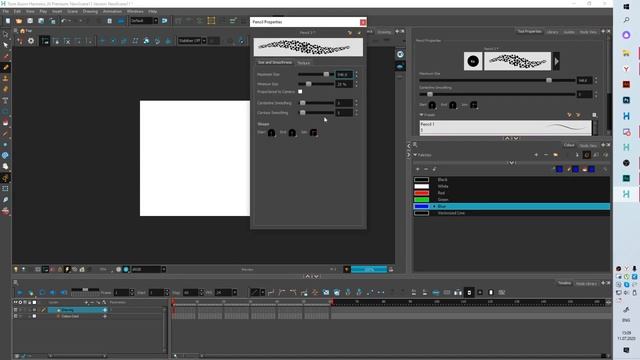Select the Pencil tool in the tools toolbar
This screenshot has width=640, height=360.
point(5,67)
